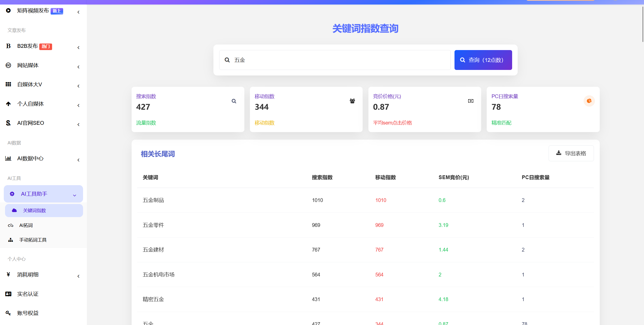Expand the 个人自媒体 menu chevron
The image size is (644, 325).
pyautogui.click(x=79, y=105)
